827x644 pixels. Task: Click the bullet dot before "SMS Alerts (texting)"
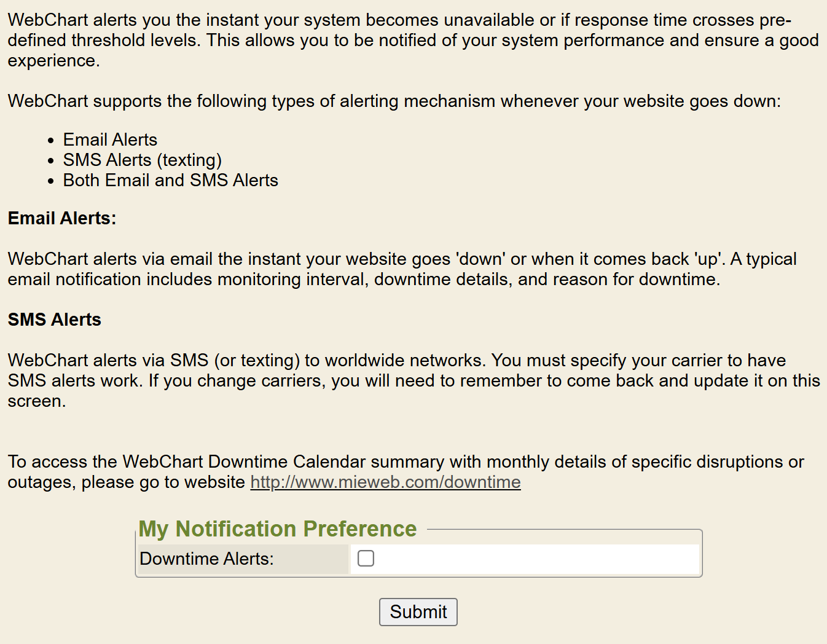(x=52, y=161)
